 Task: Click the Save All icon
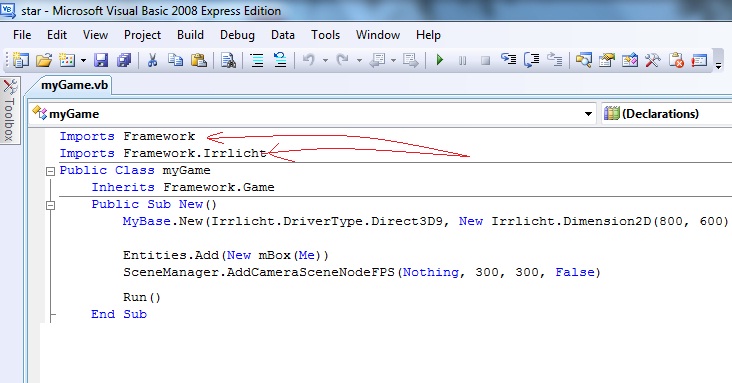point(124,60)
